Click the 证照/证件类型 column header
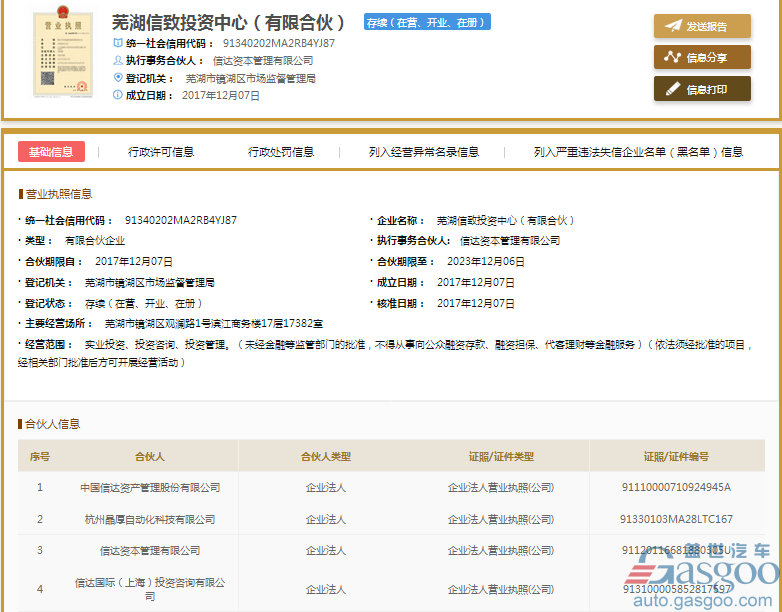Image resolution: width=782 pixels, height=612 pixels. [x=501, y=456]
